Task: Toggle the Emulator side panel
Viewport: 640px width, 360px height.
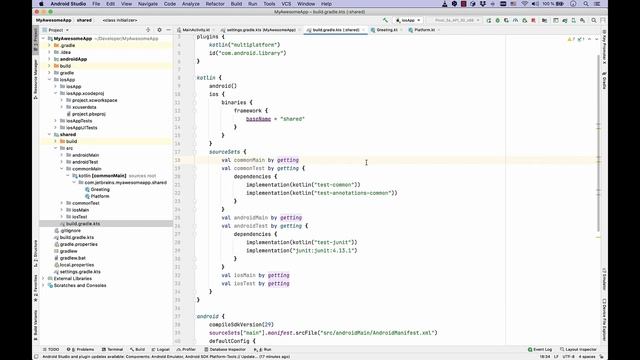Action: pos(604,279)
